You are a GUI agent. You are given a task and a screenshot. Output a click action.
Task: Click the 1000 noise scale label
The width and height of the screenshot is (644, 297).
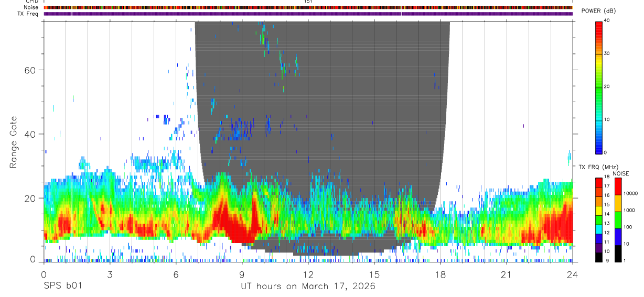click(629, 210)
